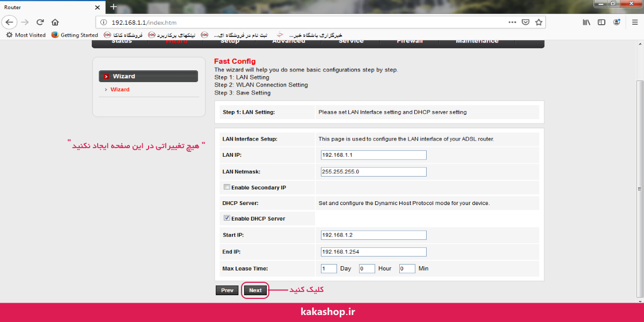
Task: Click the Wizard sidebar section header
Action: coord(149,76)
